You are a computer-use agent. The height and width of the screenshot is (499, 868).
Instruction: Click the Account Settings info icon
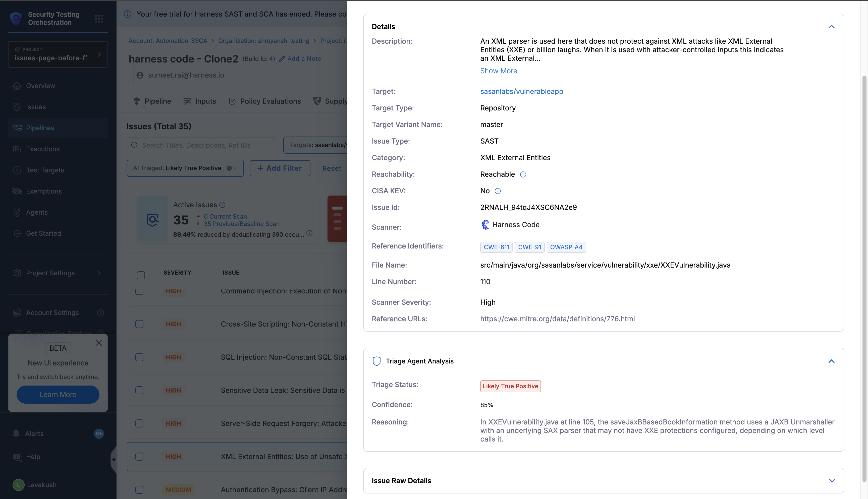[100, 313]
